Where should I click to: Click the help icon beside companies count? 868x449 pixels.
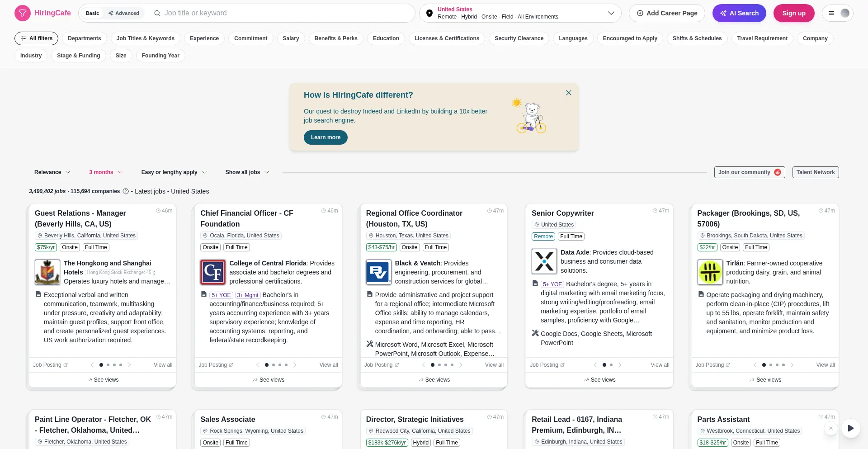click(126, 191)
